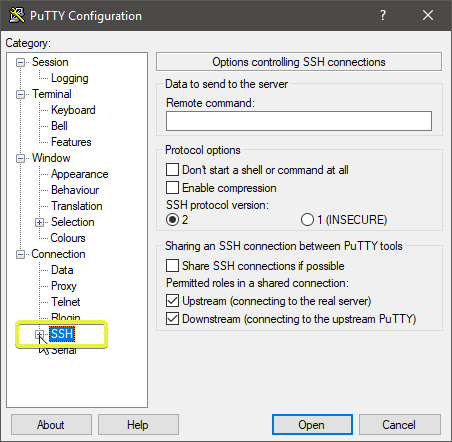Uncheck the Upstream role option
The width and height of the screenshot is (452, 442).
click(172, 301)
